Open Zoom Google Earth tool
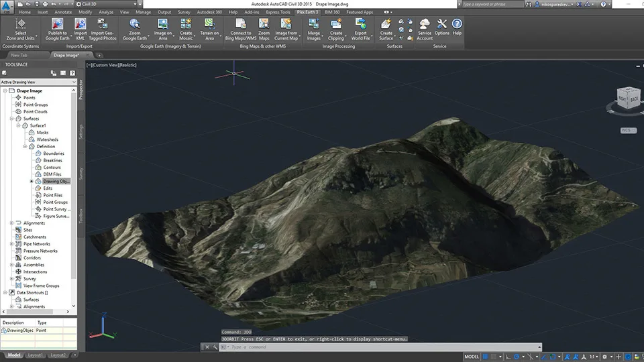The width and height of the screenshot is (644, 362). tap(134, 24)
